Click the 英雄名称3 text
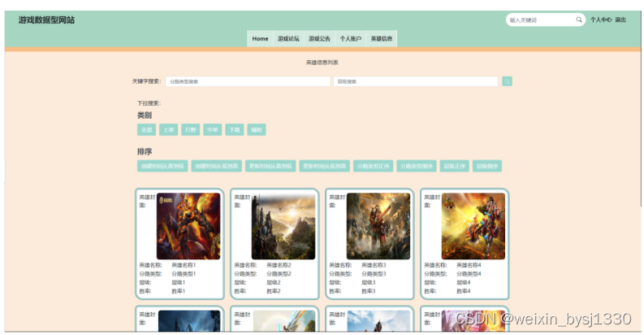Image resolution: width=644 pixels, height=335 pixels. 374,265
